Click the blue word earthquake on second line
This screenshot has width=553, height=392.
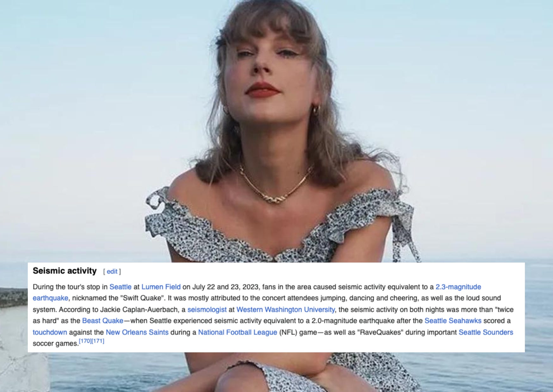[x=50, y=298]
